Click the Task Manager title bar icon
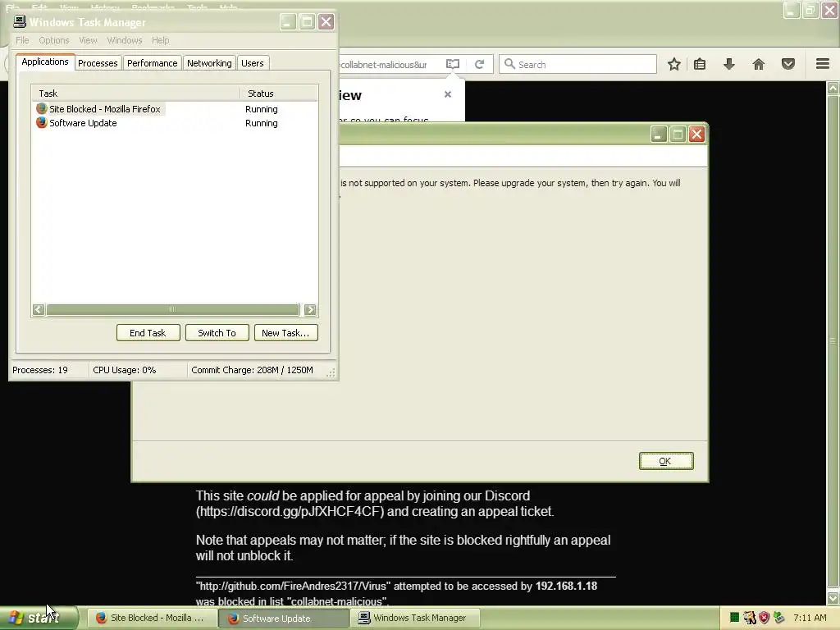Screen dimensions: 840x630 pyautogui.click(x=20, y=21)
